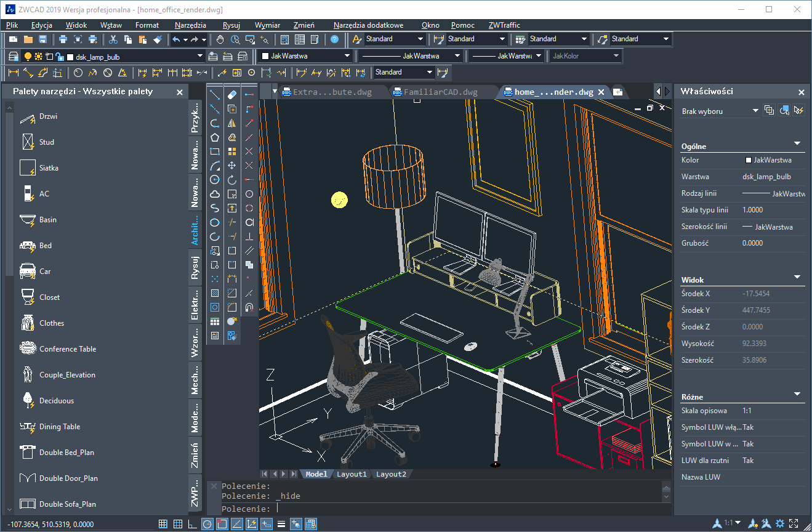
Task: Select the Pan hand tool
Action: click(x=220, y=39)
